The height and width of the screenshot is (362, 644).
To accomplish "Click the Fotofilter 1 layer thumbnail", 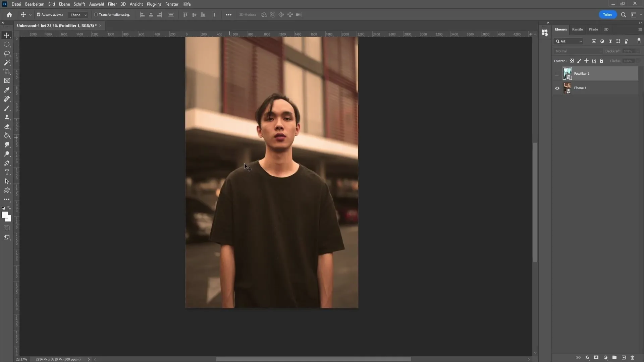I will point(567,73).
